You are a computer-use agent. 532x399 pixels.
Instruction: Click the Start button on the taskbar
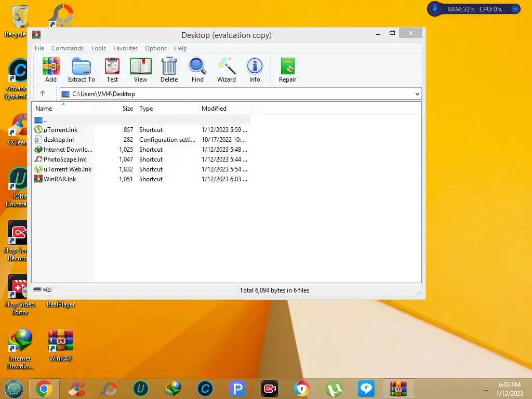[14, 389]
